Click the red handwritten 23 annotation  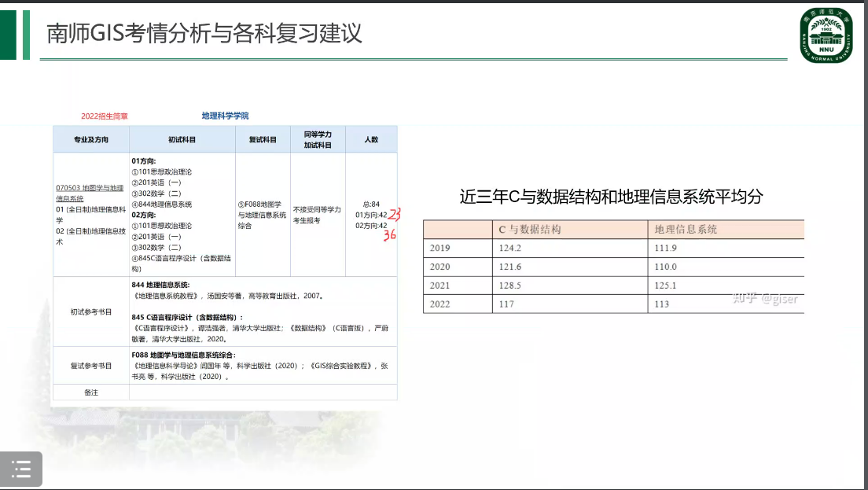[x=395, y=213]
